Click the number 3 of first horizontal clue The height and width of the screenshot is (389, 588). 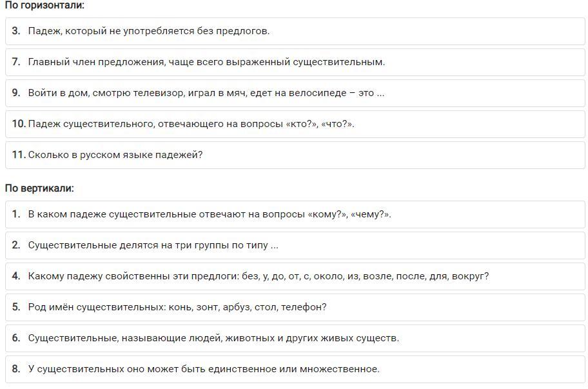[x=15, y=31]
